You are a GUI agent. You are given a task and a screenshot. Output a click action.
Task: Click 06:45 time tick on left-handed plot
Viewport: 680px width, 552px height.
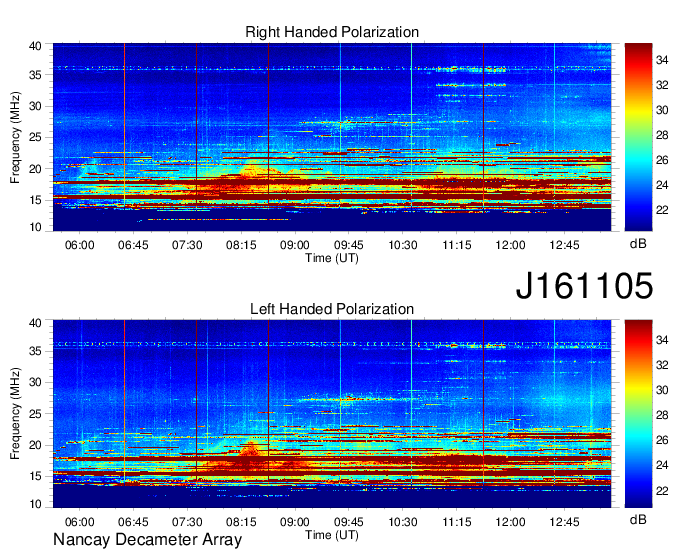click(x=133, y=522)
